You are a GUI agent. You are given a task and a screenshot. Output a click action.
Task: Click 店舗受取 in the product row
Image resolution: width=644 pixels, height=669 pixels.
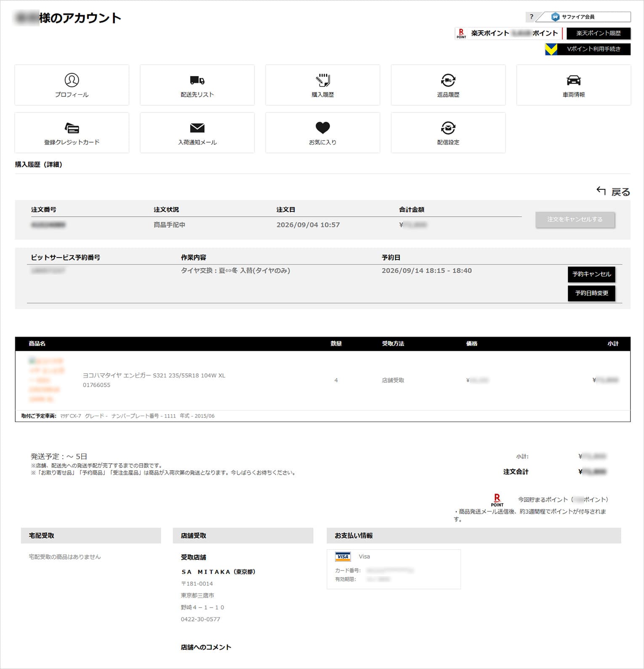(x=393, y=380)
